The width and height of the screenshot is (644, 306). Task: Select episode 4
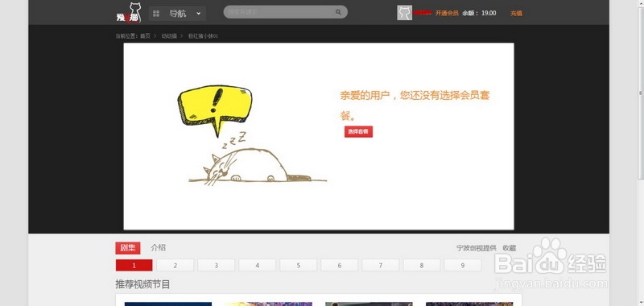[x=257, y=266]
